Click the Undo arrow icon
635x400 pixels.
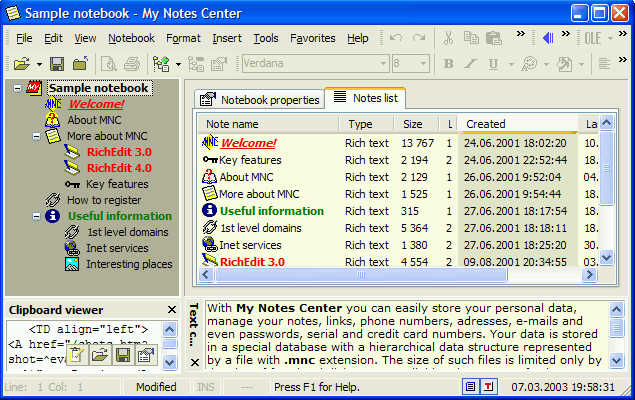click(396, 38)
